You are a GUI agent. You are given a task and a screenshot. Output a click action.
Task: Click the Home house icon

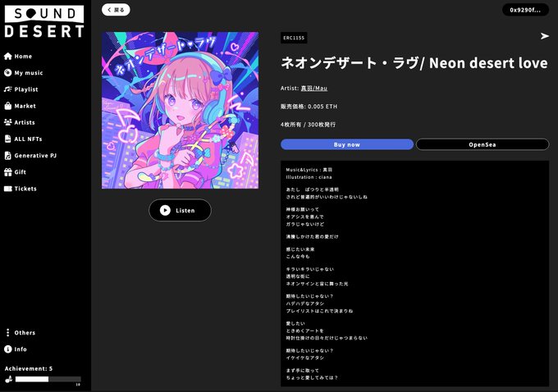(x=8, y=57)
